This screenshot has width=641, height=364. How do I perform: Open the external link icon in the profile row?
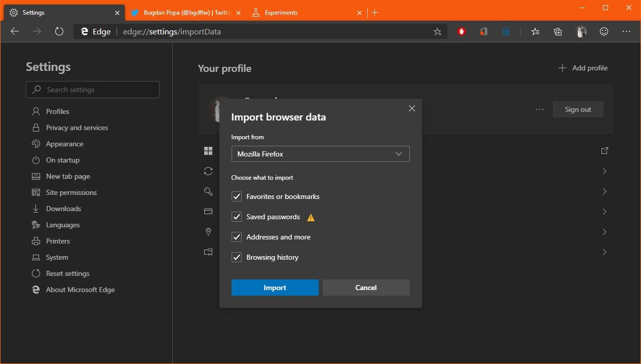(605, 151)
